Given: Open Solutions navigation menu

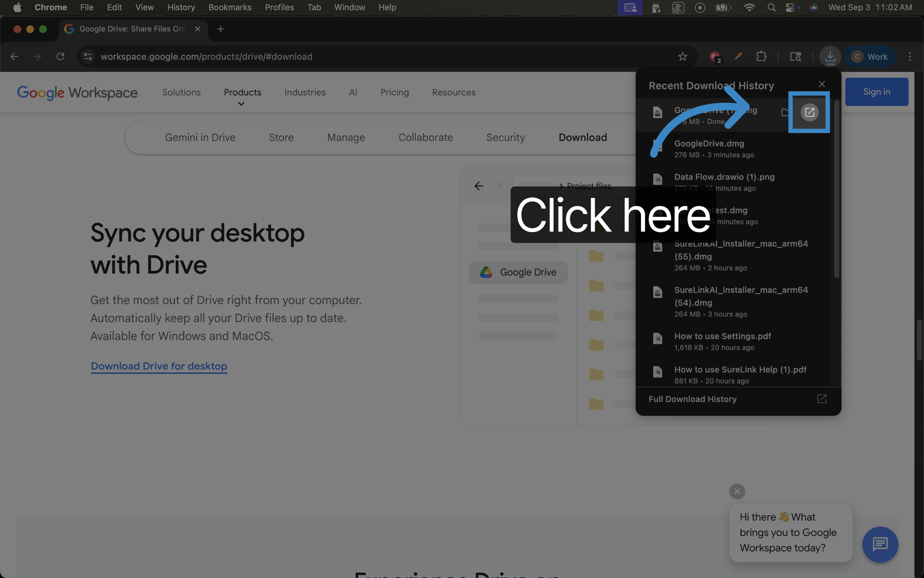Looking at the screenshot, I should click(181, 92).
